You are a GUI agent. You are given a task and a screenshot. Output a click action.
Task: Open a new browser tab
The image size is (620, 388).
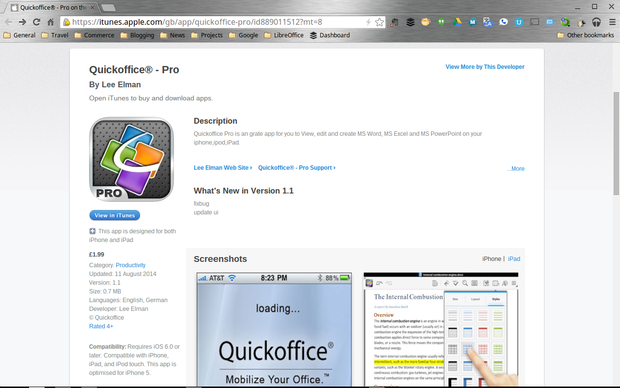tap(108, 8)
